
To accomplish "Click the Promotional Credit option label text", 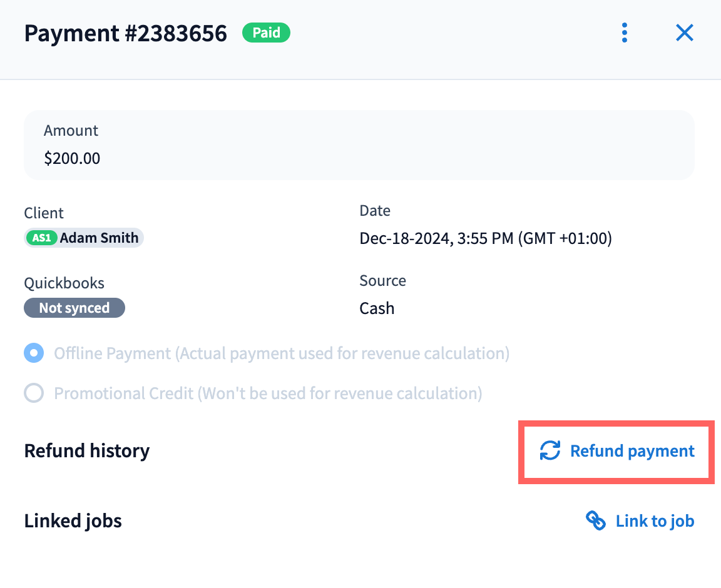I will tap(268, 393).
